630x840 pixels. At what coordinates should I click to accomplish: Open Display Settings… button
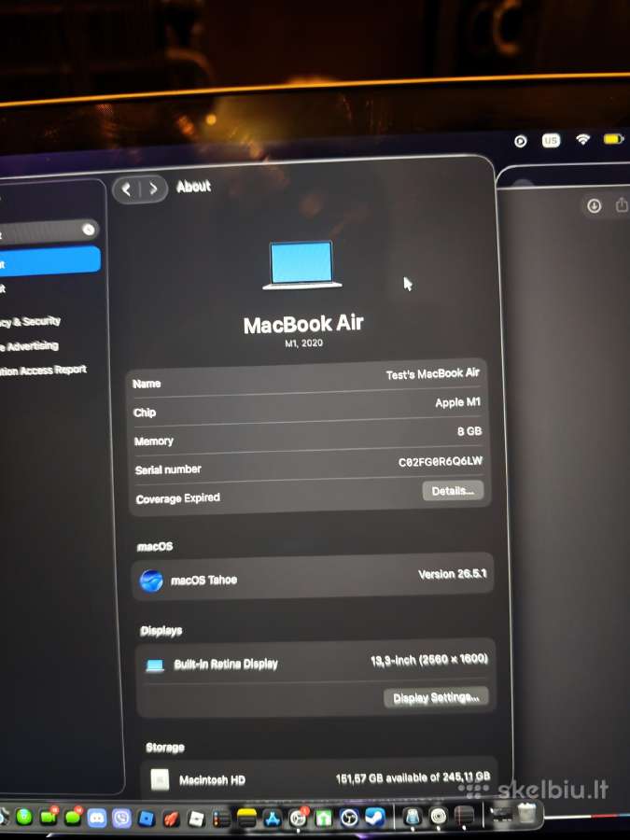pos(436,697)
